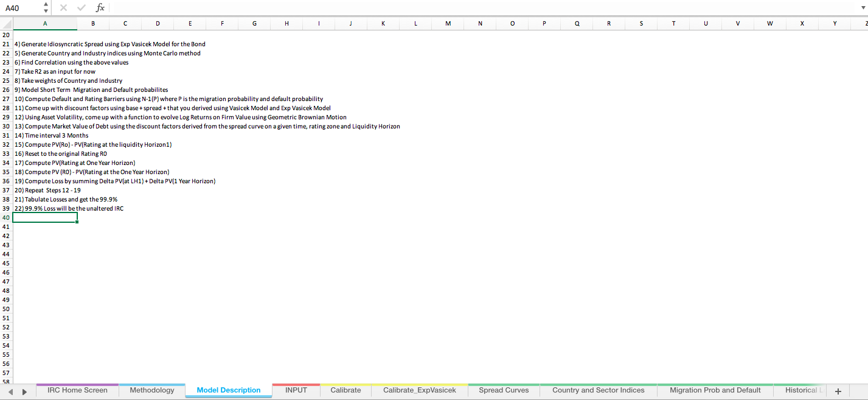Screen dimensions: 868x400
Task: Click the confirm entry checkmark icon
Action: pyautogui.click(x=81, y=8)
